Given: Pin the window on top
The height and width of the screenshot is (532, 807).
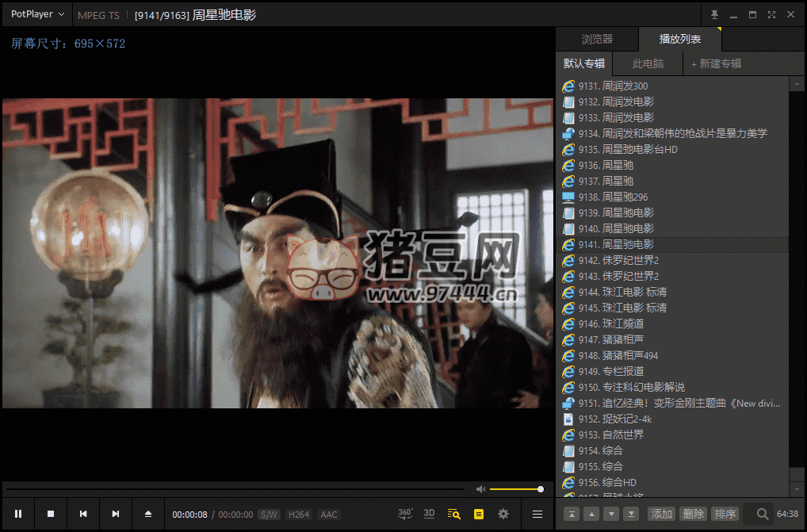Looking at the screenshot, I should pos(714,15).
